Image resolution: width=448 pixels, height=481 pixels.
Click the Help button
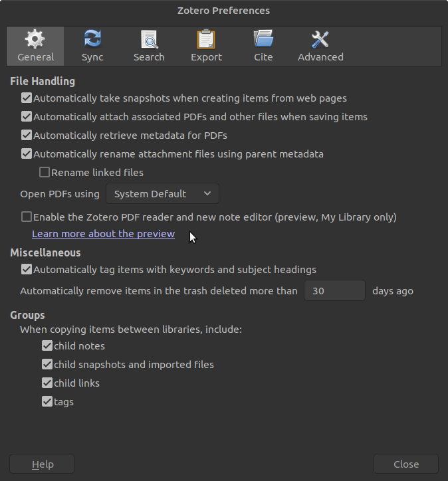[42, 464]
